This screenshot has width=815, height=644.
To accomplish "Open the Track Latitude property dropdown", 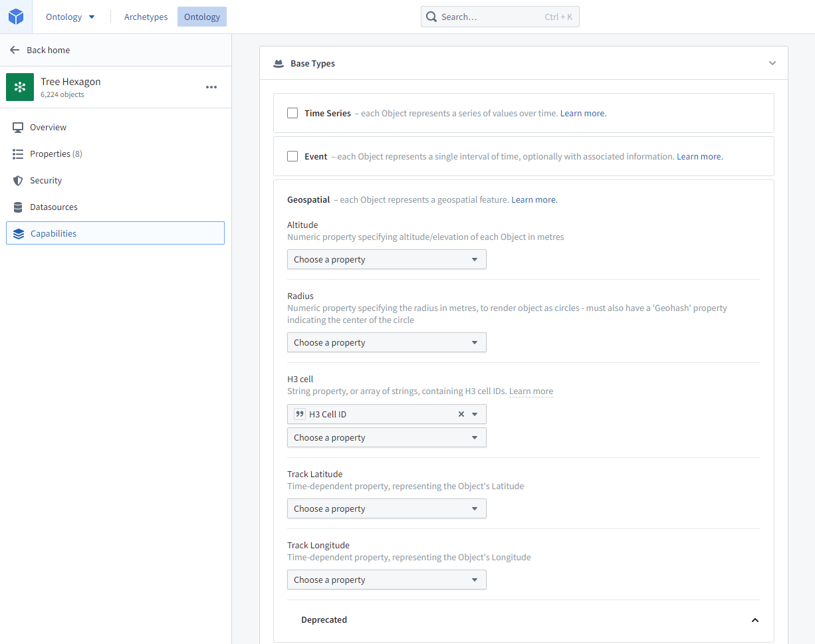I will click(387, 508).
